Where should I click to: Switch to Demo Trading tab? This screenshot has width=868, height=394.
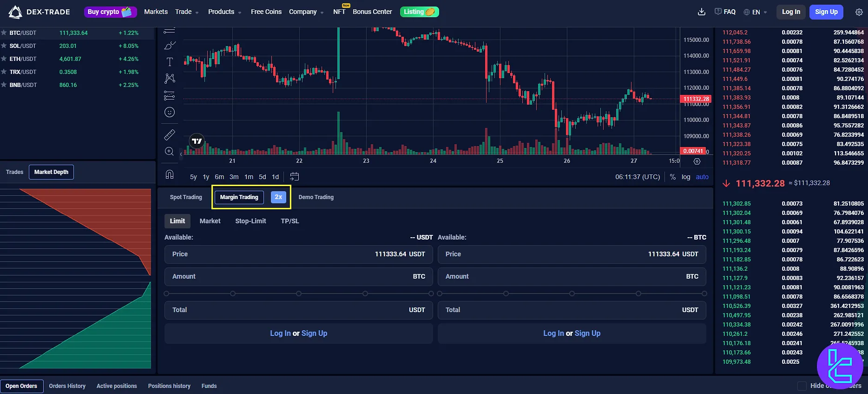click(x=316, y=197)
